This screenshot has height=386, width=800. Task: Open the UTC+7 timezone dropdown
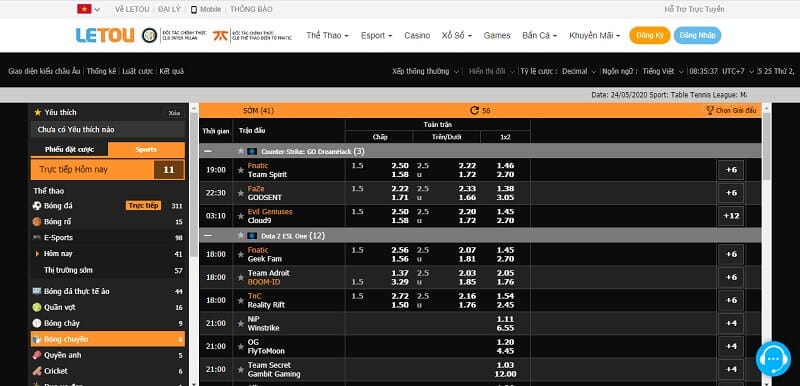738,71
